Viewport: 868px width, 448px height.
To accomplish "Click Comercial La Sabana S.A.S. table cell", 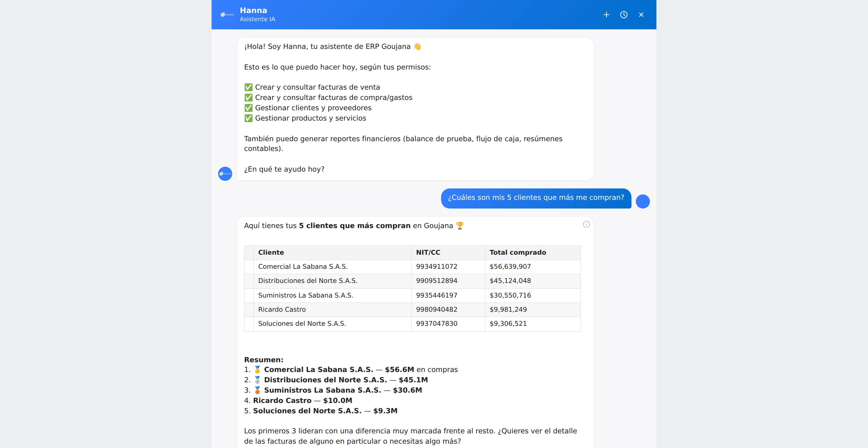I will (332, 267).
